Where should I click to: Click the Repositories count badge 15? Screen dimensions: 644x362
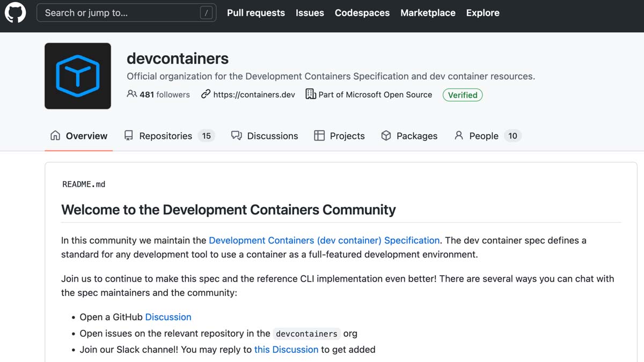click(207, 136)
